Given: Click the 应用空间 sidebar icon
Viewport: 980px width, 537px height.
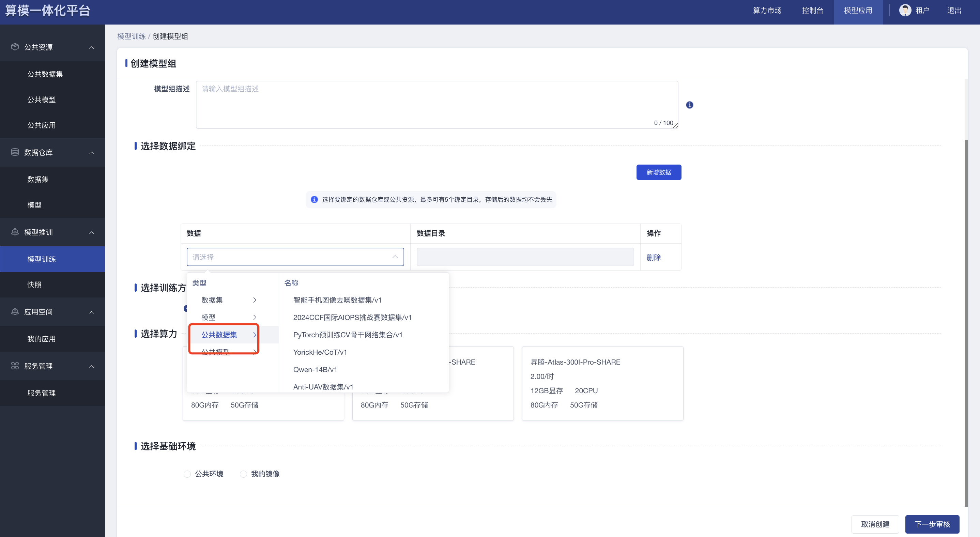Looking at the screenshot, I should coord(15,312).
